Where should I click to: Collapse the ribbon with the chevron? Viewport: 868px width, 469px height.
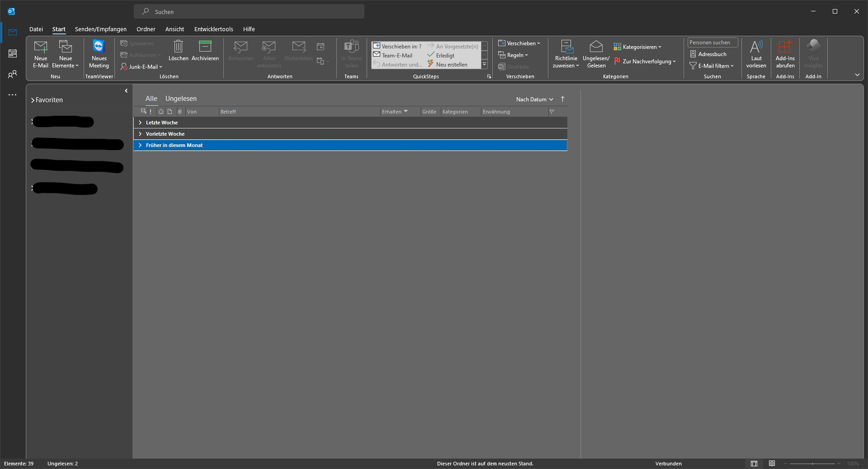(857, 75)
